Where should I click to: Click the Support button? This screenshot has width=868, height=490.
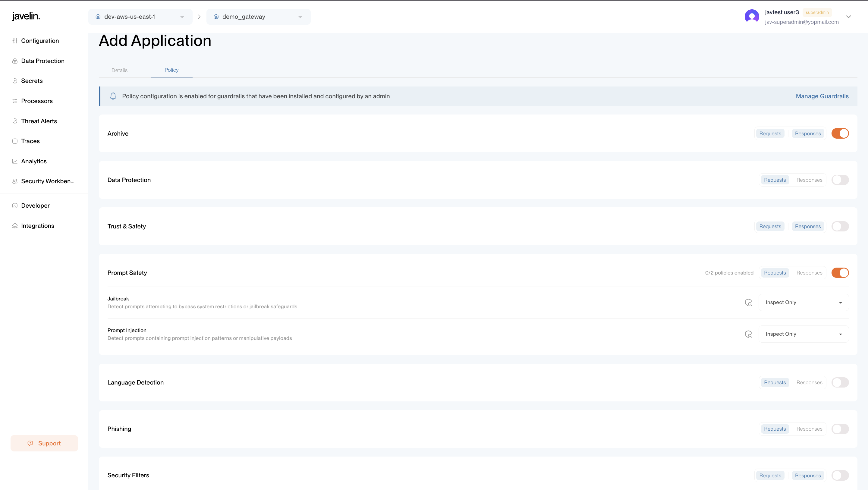click(44, 444)
